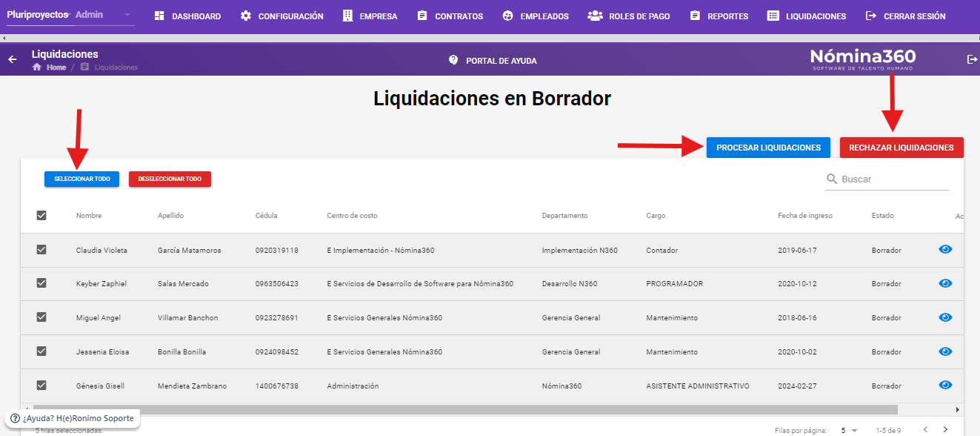The width and height of the screenshot is (980, 436).
Task: Open the Liquidaciones menu
Action: 807,16
